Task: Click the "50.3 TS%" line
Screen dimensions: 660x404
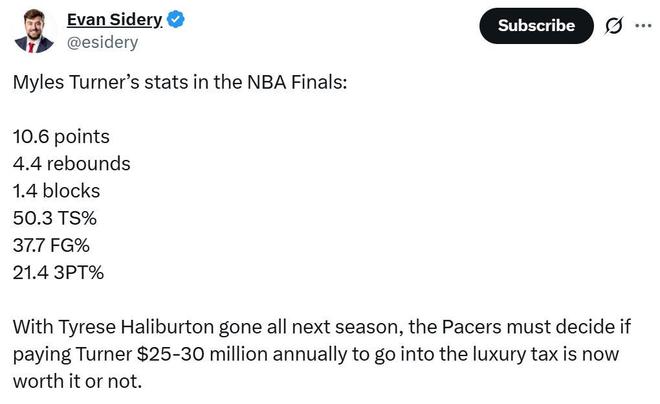Action: 53,217
